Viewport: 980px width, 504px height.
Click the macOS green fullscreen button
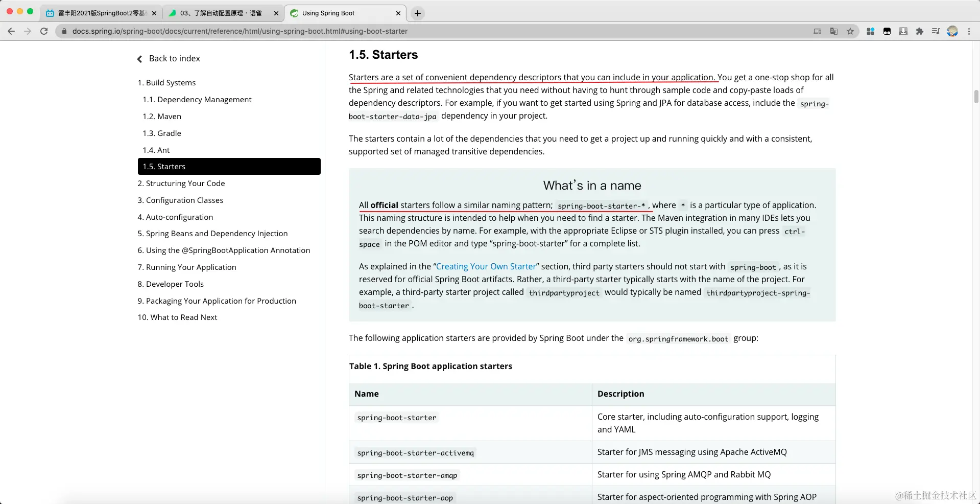[x=30, y=11]
